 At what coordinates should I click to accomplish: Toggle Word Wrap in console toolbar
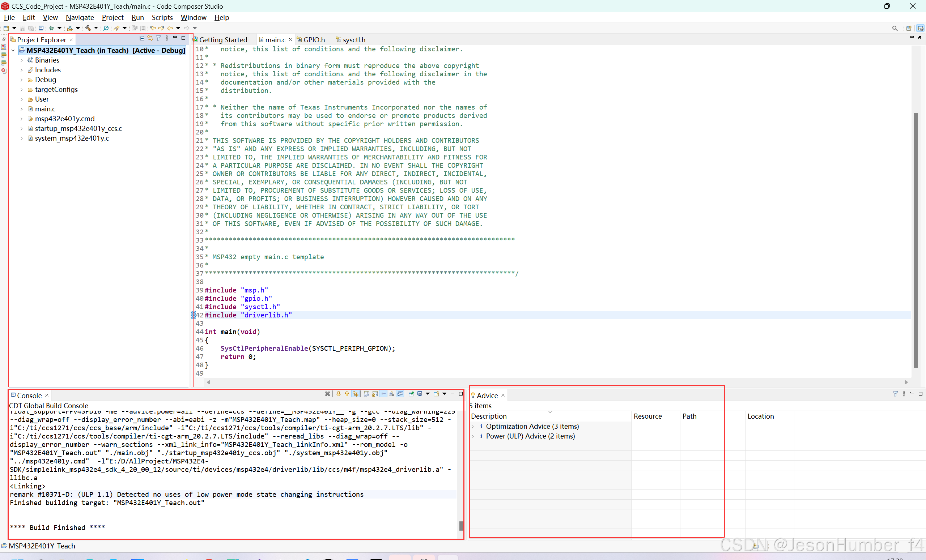tap(383, 394)
